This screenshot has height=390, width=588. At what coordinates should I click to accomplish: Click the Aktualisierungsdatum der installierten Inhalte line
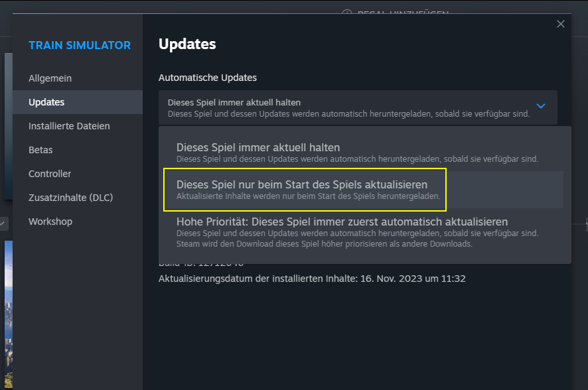pyautogui.click(x=312, y=279)
